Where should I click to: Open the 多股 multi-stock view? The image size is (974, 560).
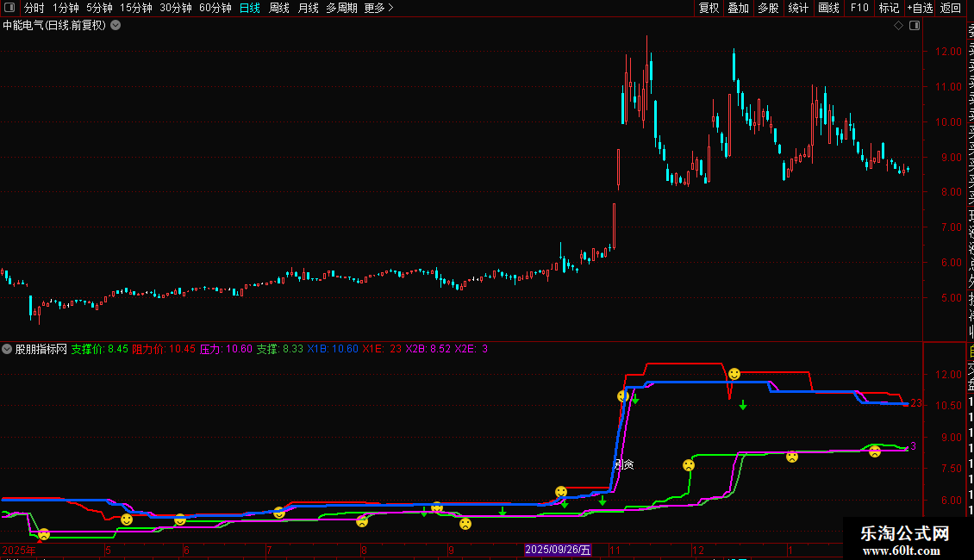coord(768,8)
